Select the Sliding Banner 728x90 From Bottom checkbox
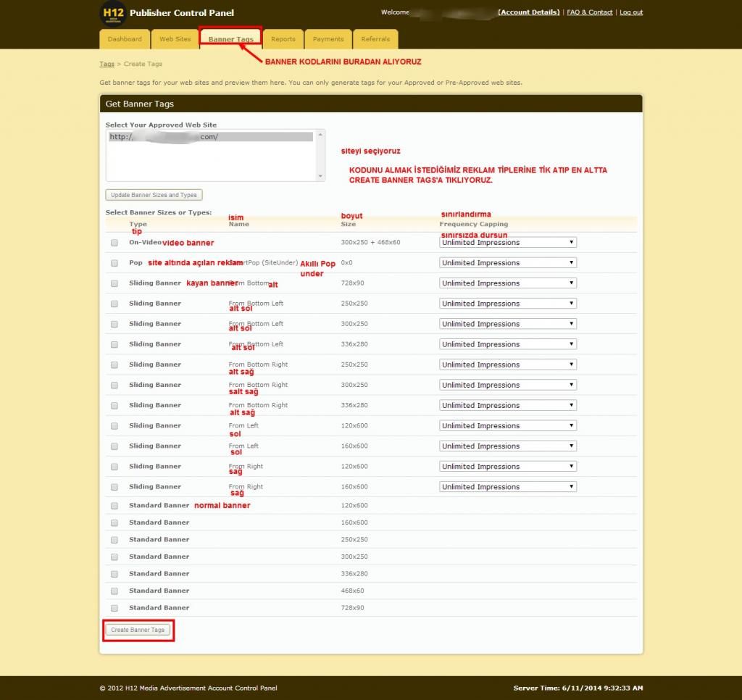Screen dimensions: 742x700 point(114,283)
